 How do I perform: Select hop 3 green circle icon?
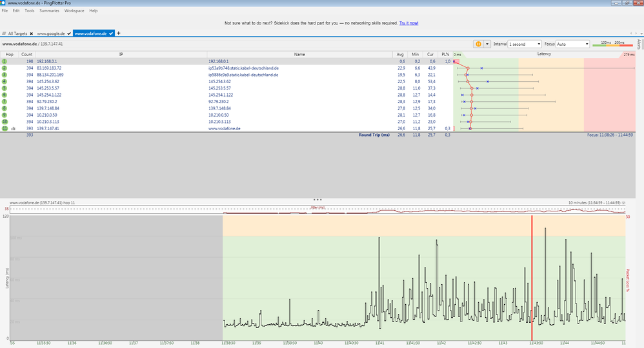5,75
